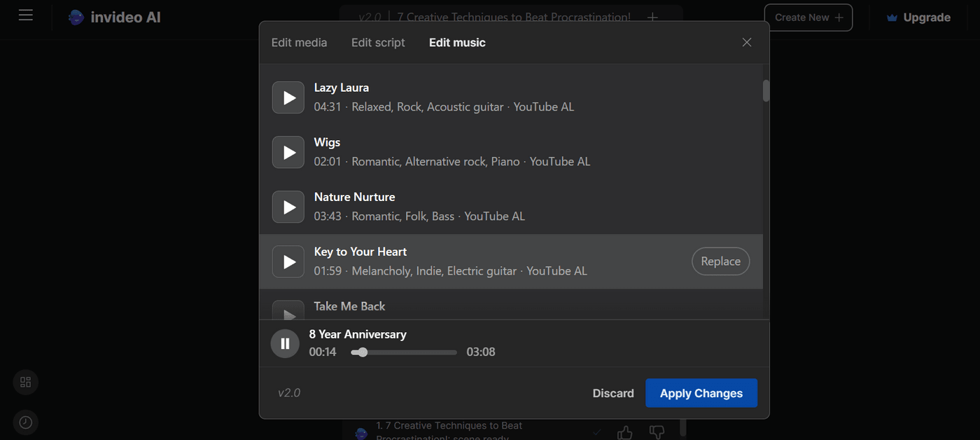Open the history clock icon bottom left
Viewport: 980px width, 440px height.
coord(25,422)
